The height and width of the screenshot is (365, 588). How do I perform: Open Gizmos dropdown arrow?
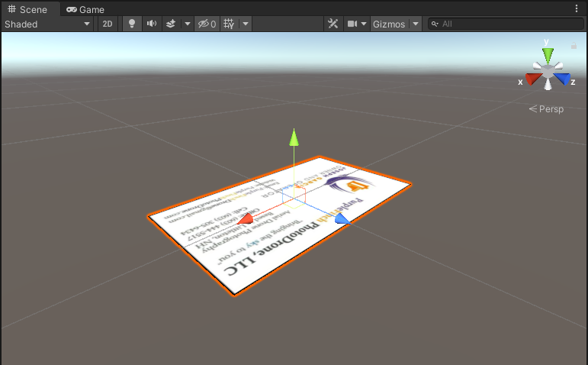416,24
